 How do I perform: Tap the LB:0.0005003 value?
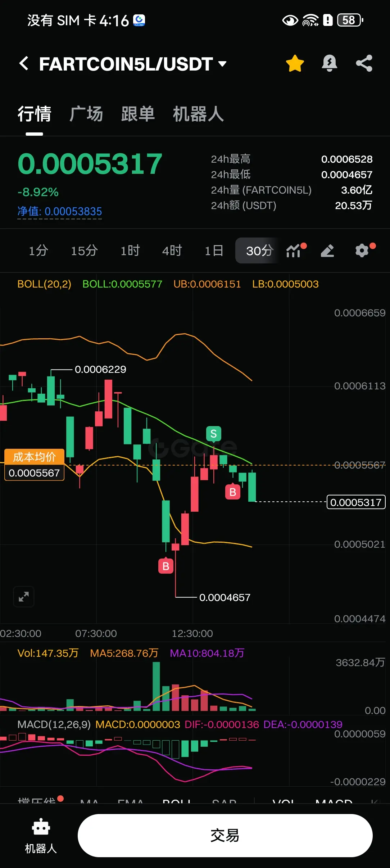pos(285,284)
